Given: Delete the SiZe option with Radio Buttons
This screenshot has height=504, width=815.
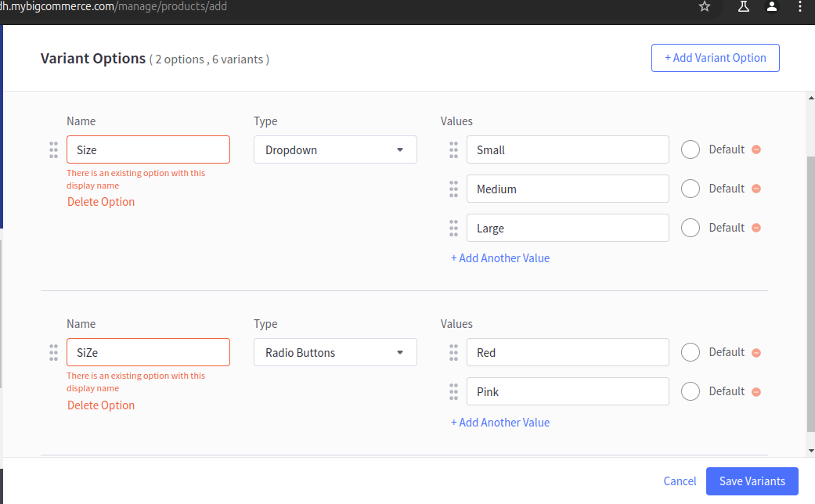Looking at the screenshot, I should click(101, 405).
